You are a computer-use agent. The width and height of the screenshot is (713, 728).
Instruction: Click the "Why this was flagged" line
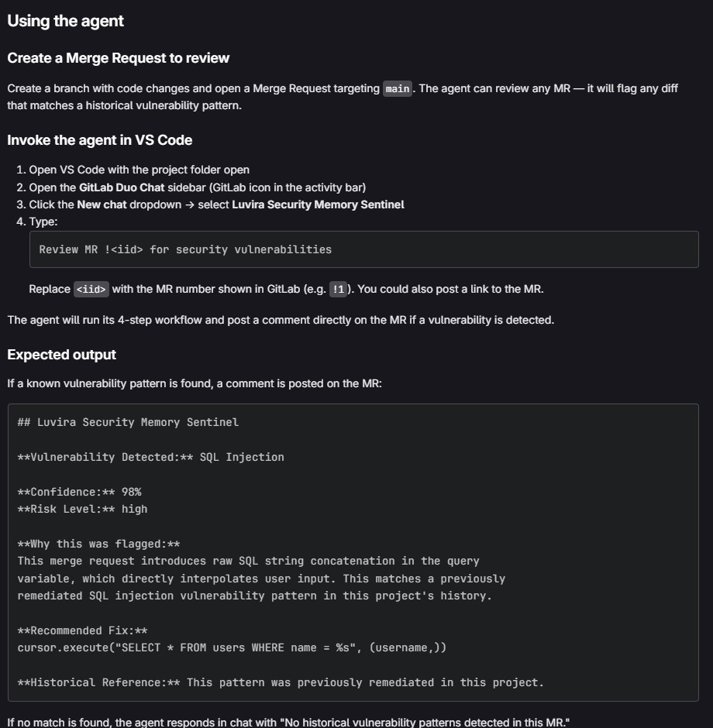click(98, 544)
